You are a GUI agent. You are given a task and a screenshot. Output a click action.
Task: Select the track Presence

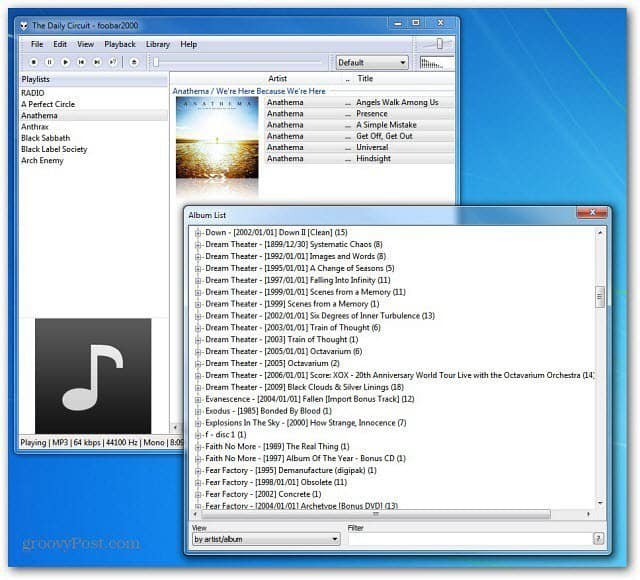[x=359, y=113]
